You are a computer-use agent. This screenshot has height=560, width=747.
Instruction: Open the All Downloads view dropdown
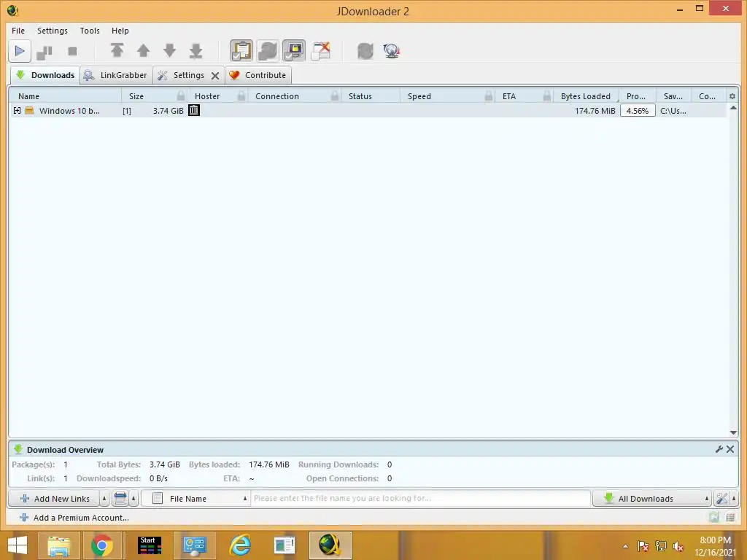651,499
